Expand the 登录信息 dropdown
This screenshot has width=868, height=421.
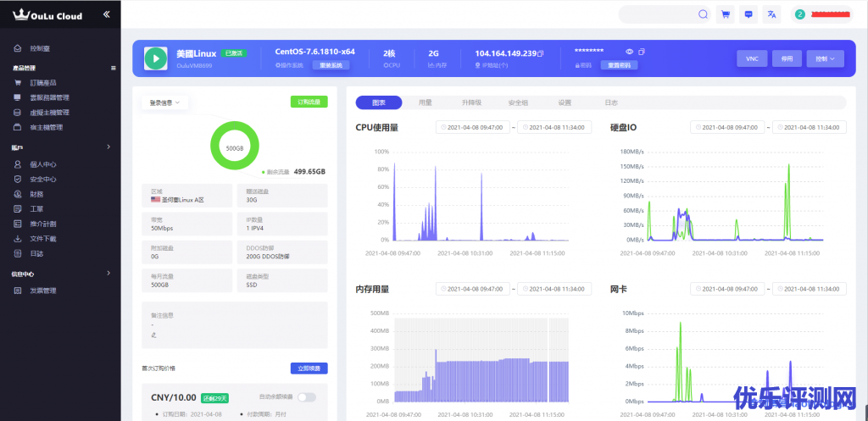(164, 102)
